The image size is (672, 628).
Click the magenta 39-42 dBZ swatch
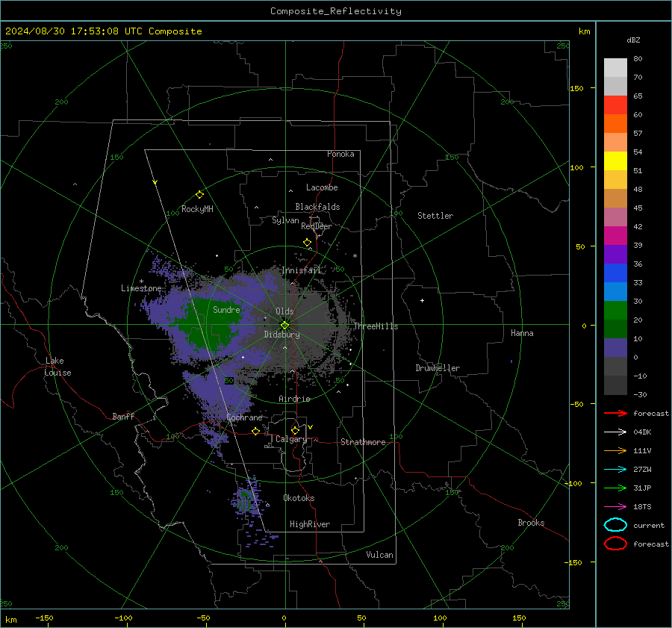tap(615, 236)
